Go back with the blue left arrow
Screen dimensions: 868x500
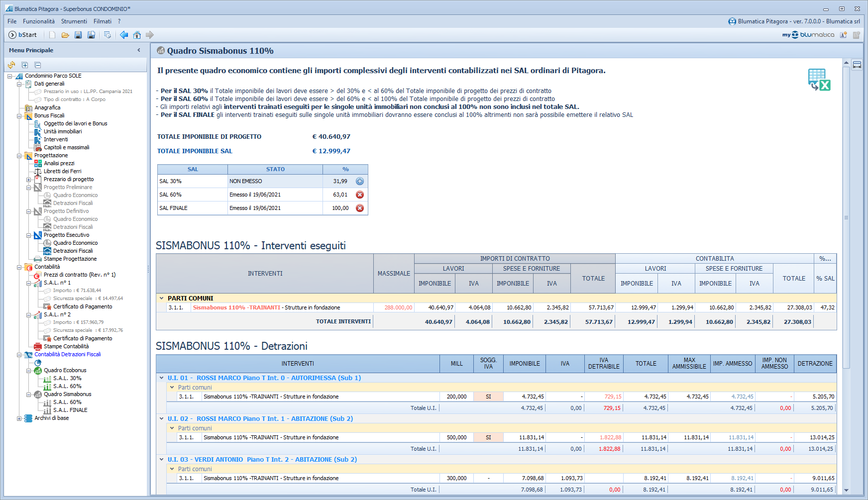coord(124,35)
